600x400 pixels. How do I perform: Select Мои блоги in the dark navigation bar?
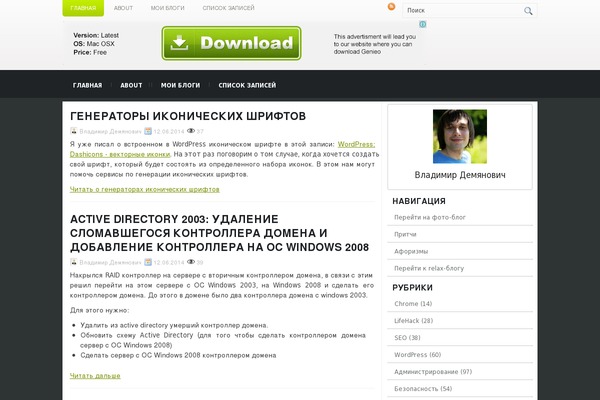180,85
